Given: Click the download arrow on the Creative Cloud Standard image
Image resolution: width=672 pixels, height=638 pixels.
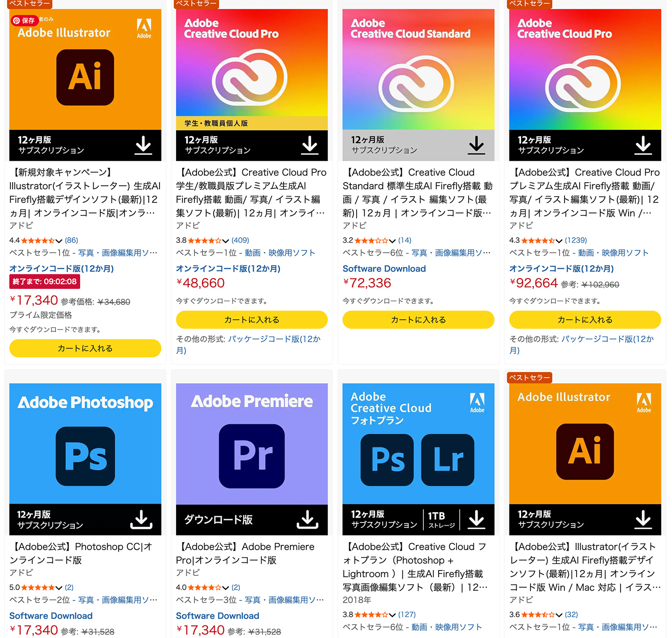Looking at the screenshot, I should coord(476,146).
